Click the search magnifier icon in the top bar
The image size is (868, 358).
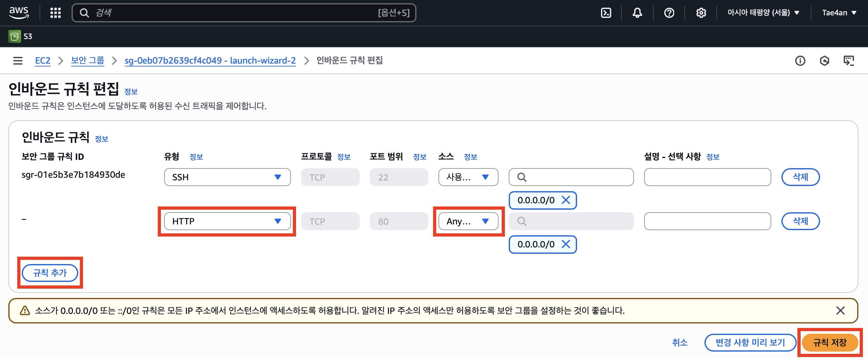point(84,13)
